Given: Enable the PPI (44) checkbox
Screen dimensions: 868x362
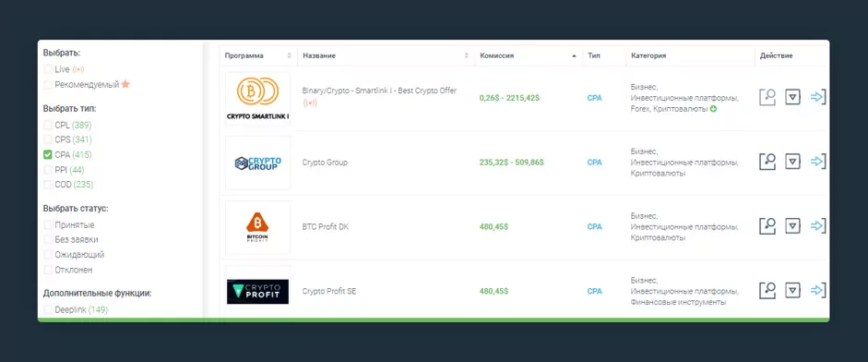Looking at the screenshot, I should [48, 170].
